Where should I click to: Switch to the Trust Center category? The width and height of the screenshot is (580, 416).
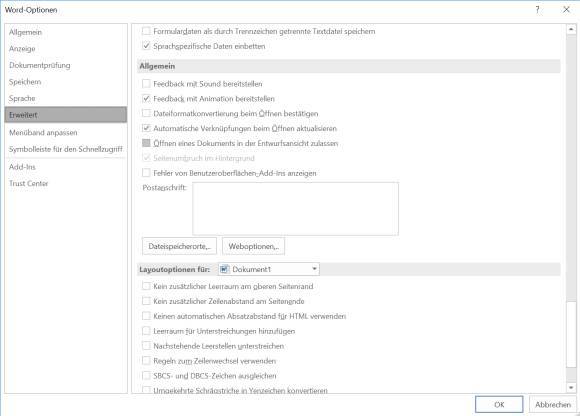(x=28, y=183)
